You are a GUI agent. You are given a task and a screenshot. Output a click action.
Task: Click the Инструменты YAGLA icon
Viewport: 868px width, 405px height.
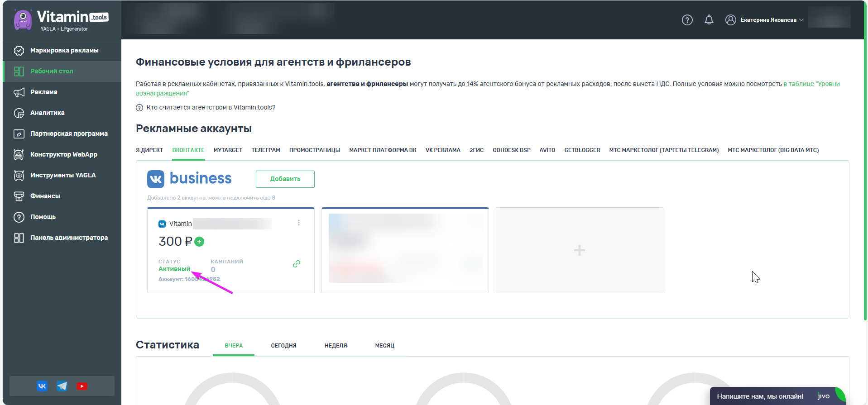19,175
